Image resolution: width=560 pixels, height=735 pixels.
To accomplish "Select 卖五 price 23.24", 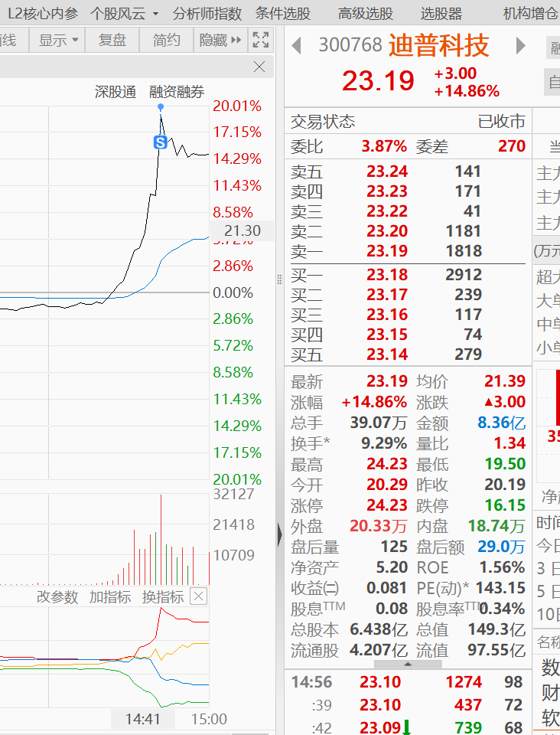I will (387, 171).
